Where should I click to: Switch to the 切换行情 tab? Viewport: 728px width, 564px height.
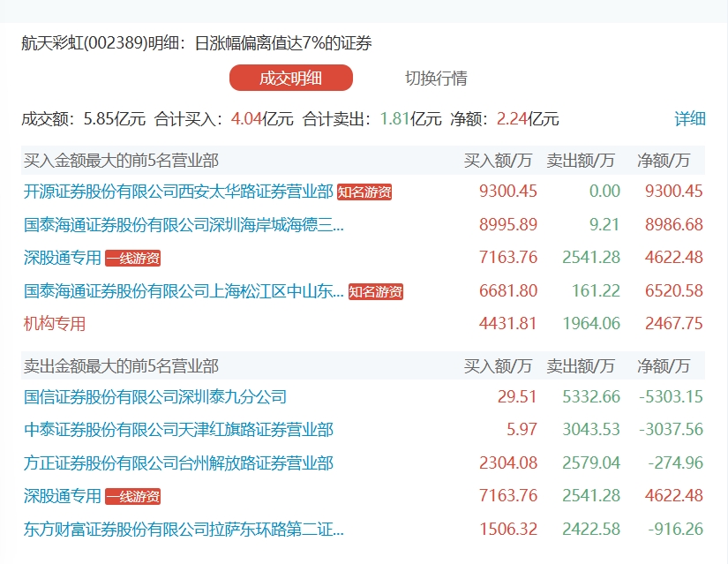click(436, 78)
